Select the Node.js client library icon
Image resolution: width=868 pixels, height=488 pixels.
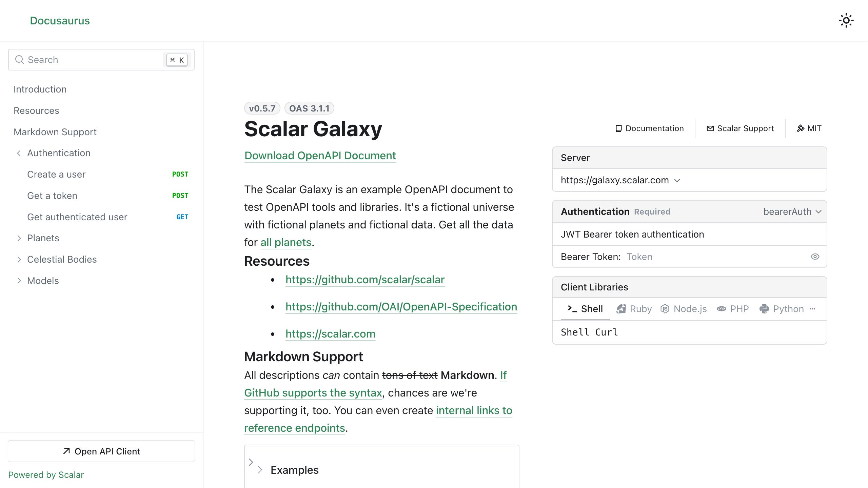coord(665,309)
